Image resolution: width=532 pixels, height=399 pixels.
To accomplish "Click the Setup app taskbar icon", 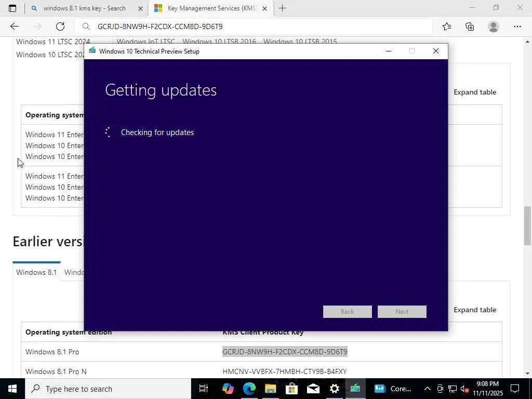I will click(355, 389).
